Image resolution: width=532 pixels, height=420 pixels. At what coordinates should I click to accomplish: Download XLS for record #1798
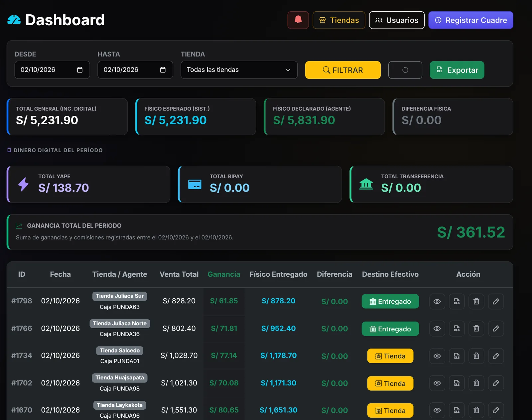click(457, 301)
